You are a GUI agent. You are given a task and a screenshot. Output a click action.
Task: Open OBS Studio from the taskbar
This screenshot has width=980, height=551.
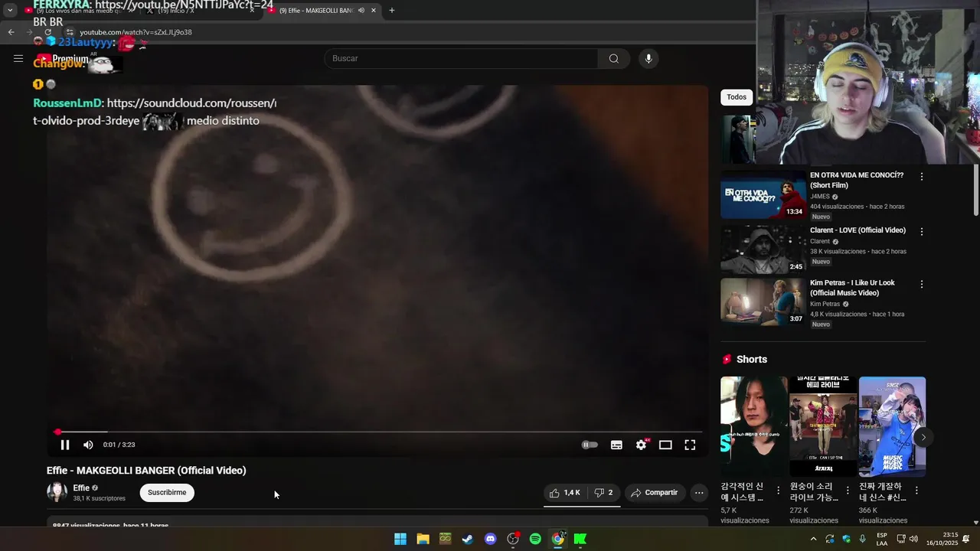513,539
